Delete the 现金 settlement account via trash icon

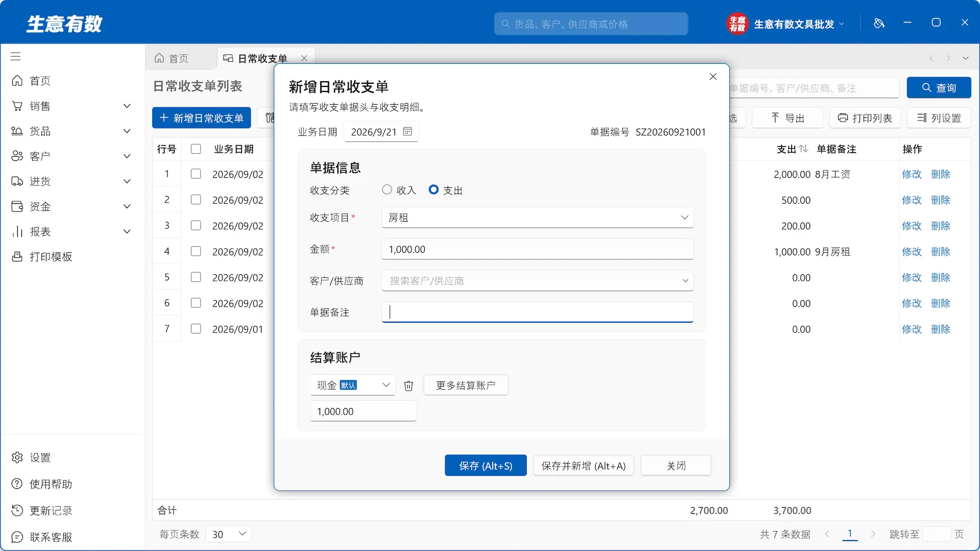tap(408, 386)
